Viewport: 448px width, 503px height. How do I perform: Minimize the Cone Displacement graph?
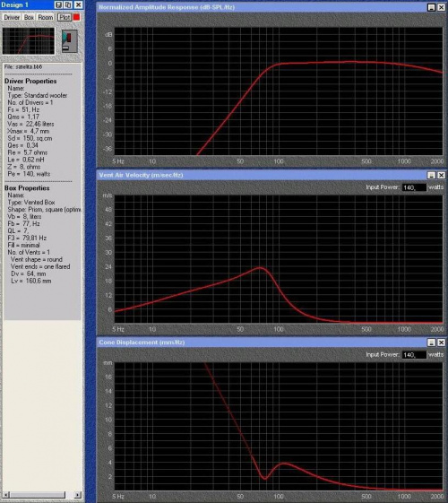pyautogui.click(x=431, y=343)
